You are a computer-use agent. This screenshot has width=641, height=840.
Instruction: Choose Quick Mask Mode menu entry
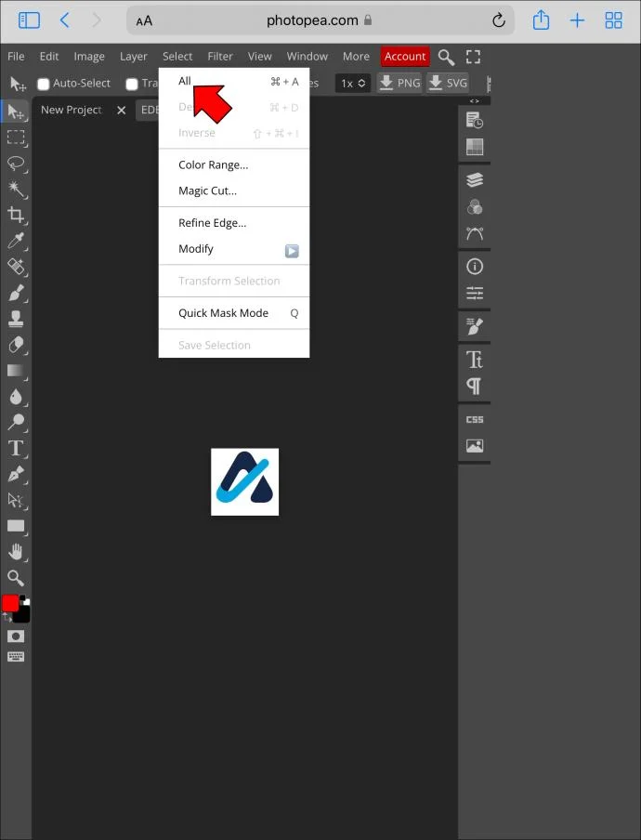tap(234, 313)
